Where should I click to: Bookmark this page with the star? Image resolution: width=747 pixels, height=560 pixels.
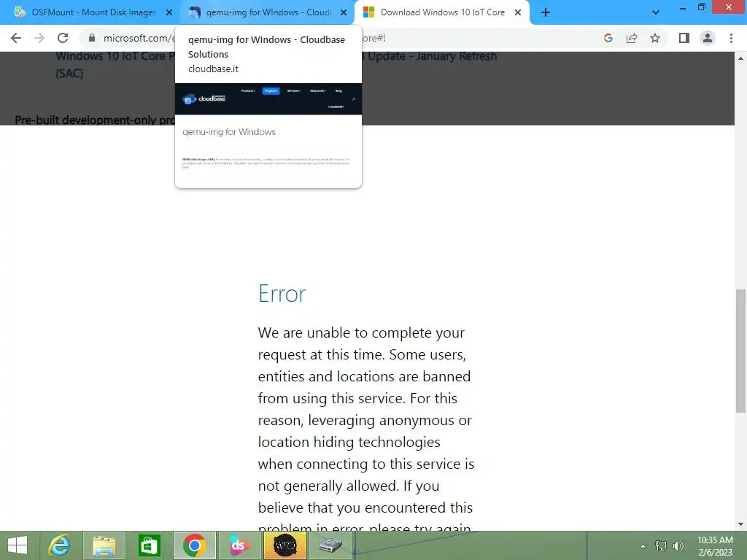(655, 38)
